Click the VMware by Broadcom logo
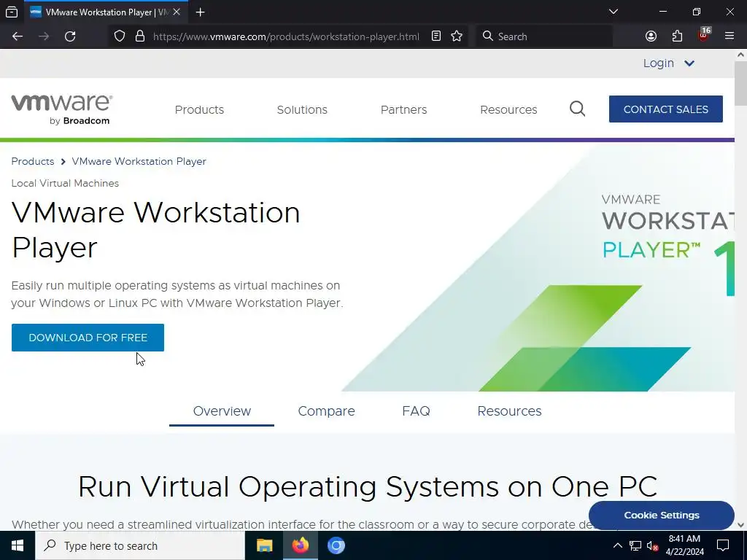This screenshot has width=747, height=560. (x=62, y=109)
